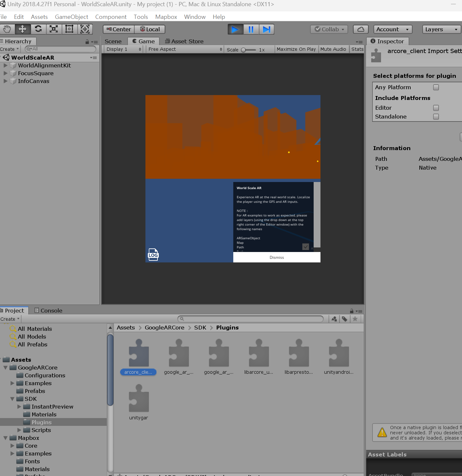The image size is (462, 476).
Task: Collapse Mapbox folder in Project tree
Action: (x=6, y=438)
